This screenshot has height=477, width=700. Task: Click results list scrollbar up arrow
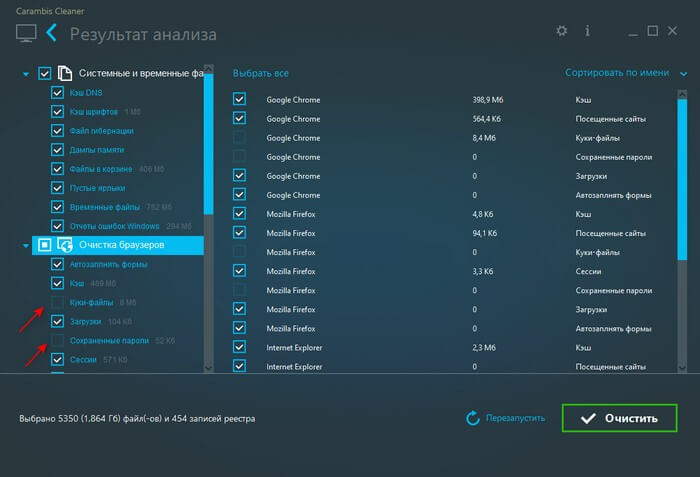tap(682, 94)
